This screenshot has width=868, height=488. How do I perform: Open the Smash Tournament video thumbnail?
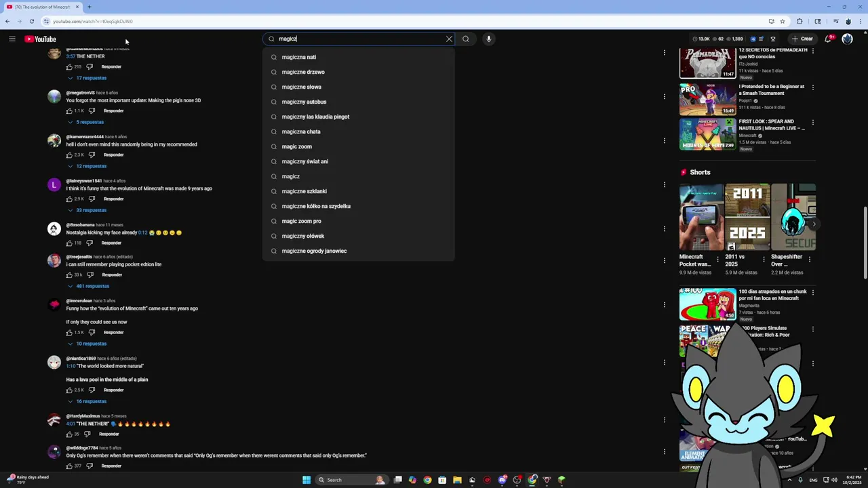pyautogui.click(x=707, y=99)
